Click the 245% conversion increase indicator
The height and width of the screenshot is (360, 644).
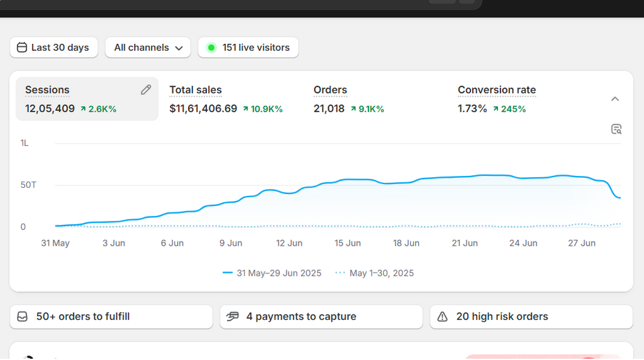pos(509,109)
